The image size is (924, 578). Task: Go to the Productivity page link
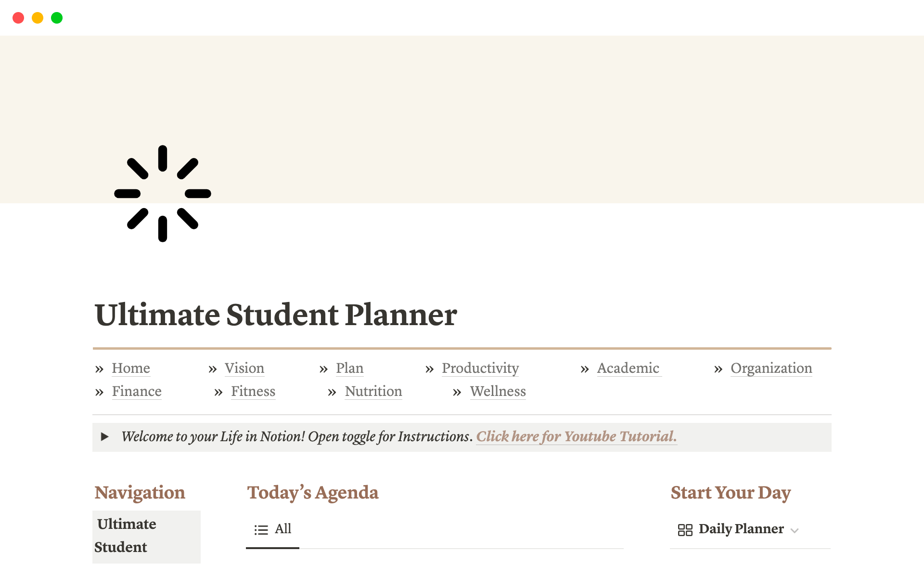[x=480, y=368]
